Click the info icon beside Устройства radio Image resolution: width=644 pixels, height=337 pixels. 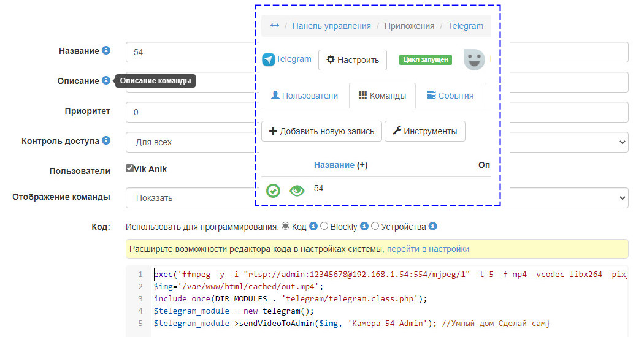433,226
